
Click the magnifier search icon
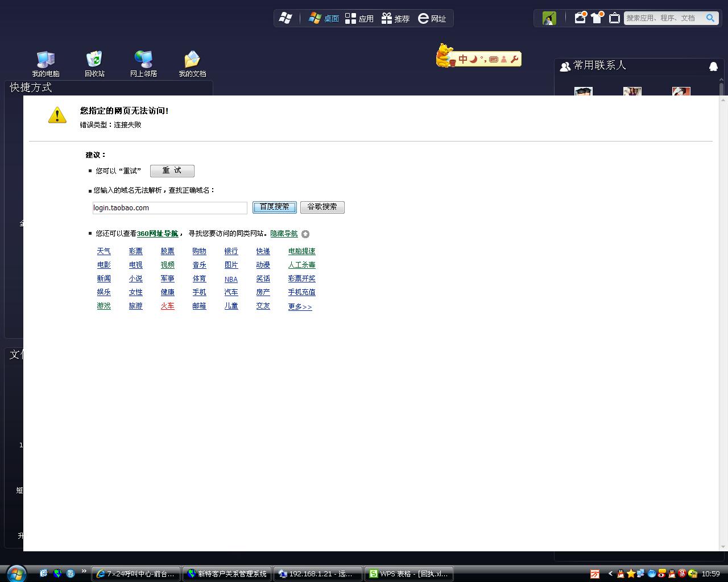tap(710, 18)
